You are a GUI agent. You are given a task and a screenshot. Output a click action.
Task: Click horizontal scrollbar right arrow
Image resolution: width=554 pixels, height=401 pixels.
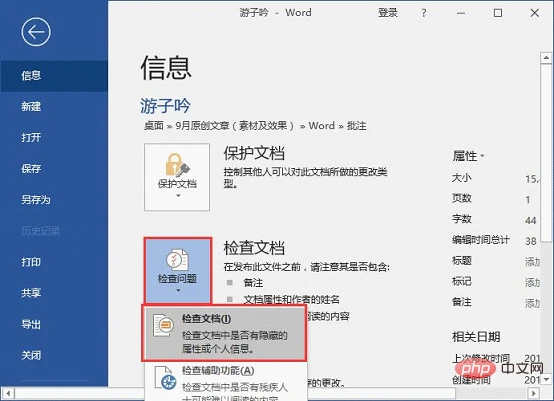coord(534,393)
